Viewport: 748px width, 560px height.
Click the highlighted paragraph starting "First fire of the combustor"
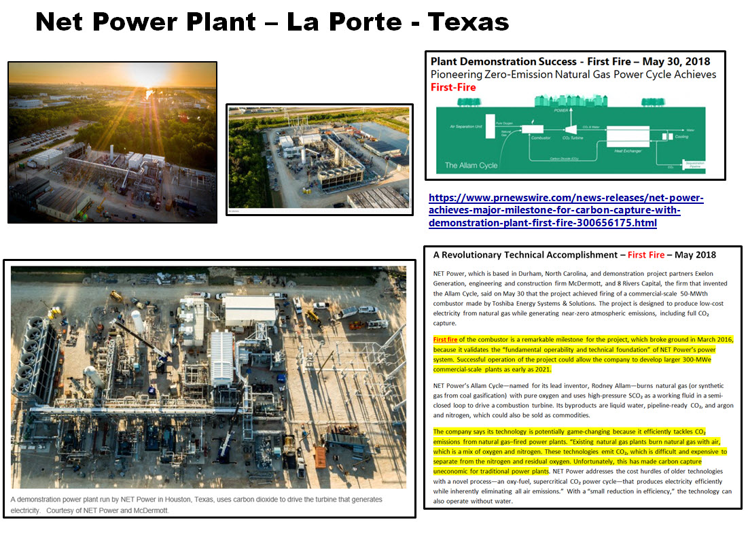(x=583, y=354)
